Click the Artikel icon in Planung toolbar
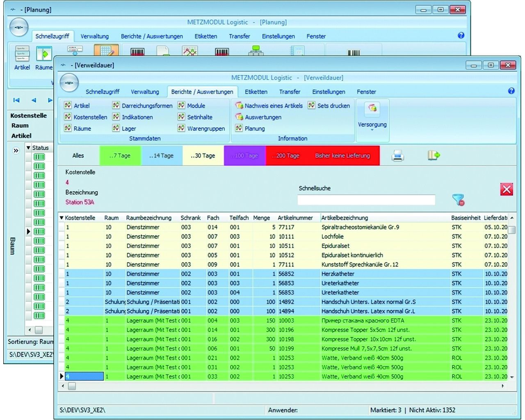 point(22,58)
